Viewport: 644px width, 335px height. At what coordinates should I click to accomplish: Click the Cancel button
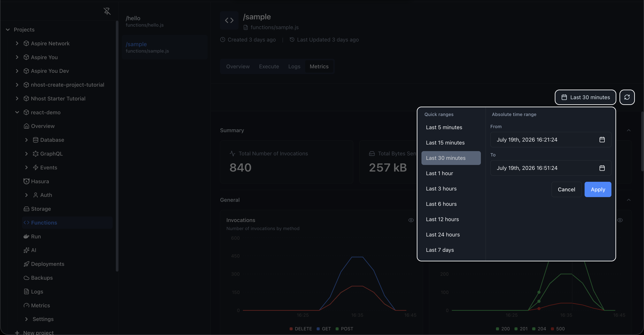click(x=566, y=189)
